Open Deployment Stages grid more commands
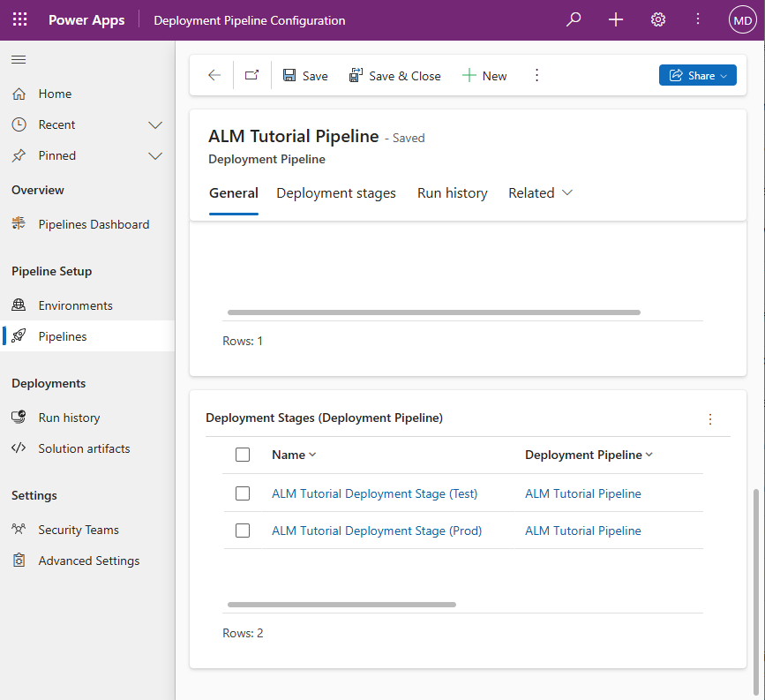765x700 pixels. (710, 418)
